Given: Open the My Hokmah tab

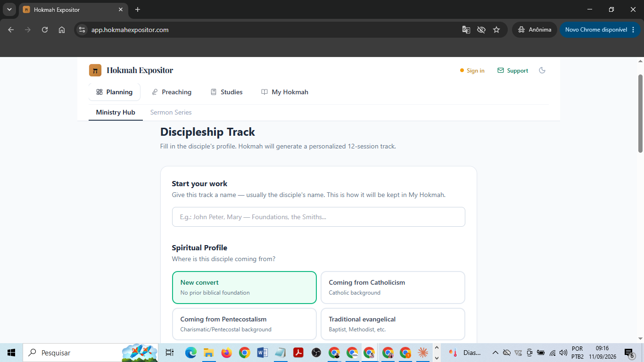Looking at the screenshot, I should pyautogui.click(x=285, y=92).
